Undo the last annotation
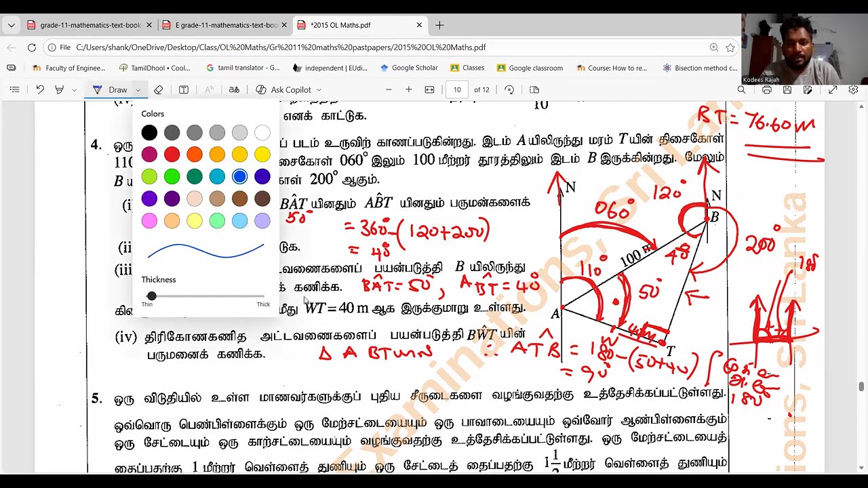 click(40, 89)
